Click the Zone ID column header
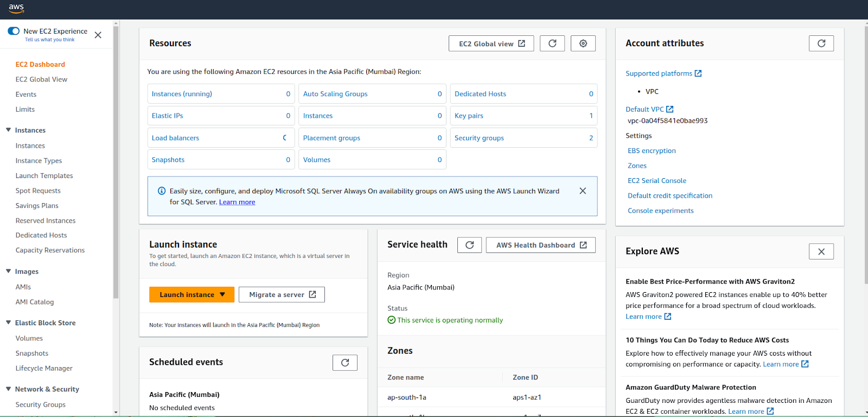868x417 pixels. pyautogui.click(x=525, y=377)
